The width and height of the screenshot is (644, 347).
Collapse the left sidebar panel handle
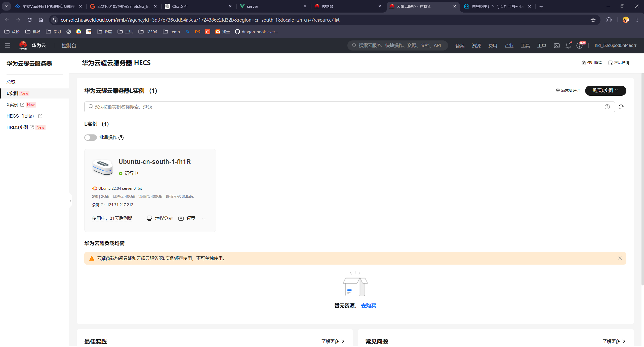[x=70, y=201]
